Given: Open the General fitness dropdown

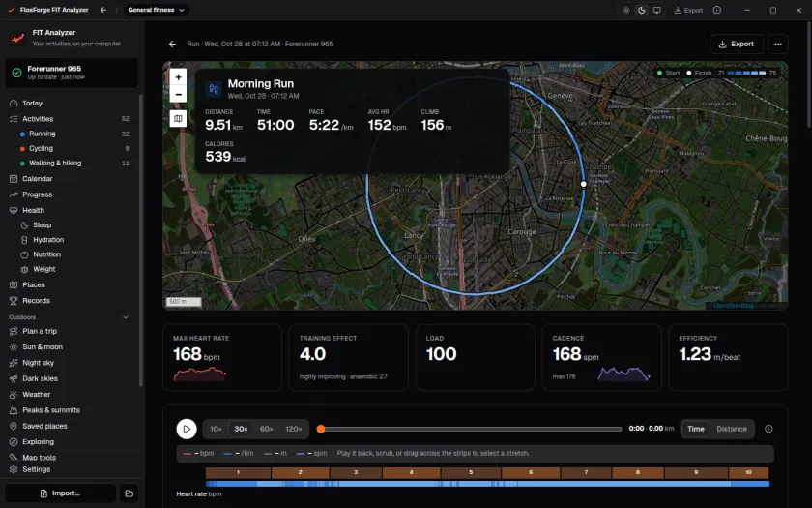Looking at the screenshot, I should tap(156, 10).
